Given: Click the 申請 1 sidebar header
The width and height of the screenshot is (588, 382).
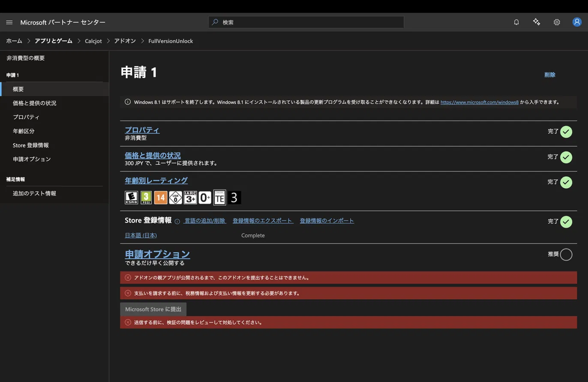Looking at the screenshot, I should (13, 75).
